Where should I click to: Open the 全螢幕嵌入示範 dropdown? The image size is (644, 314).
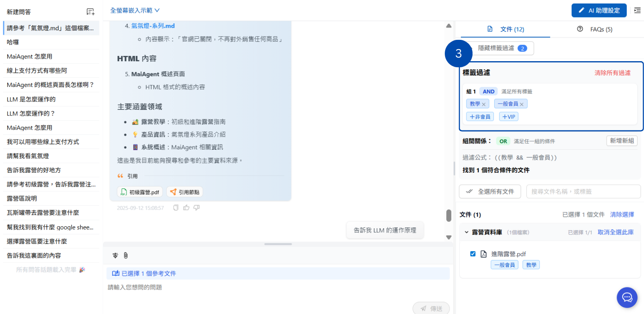coord(135,10)
